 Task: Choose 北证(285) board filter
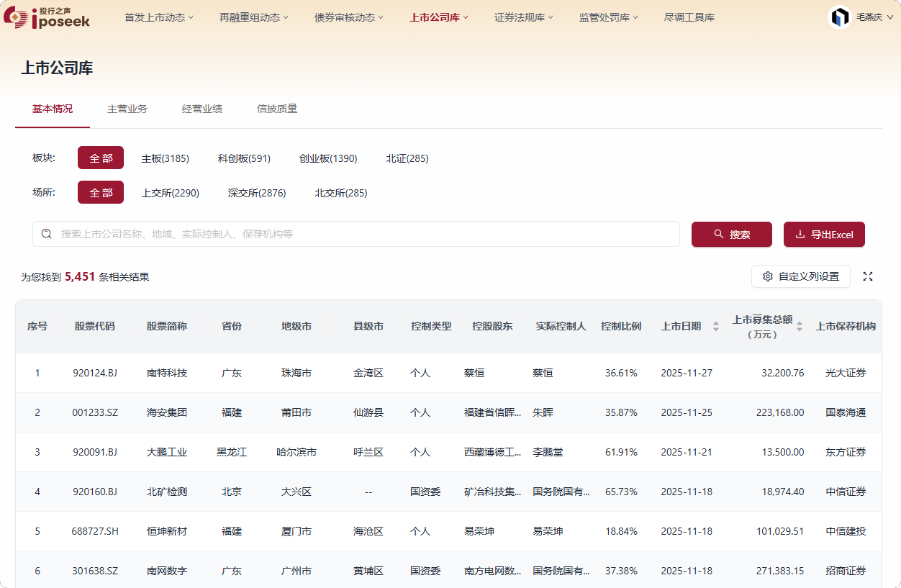pos(407,158)
